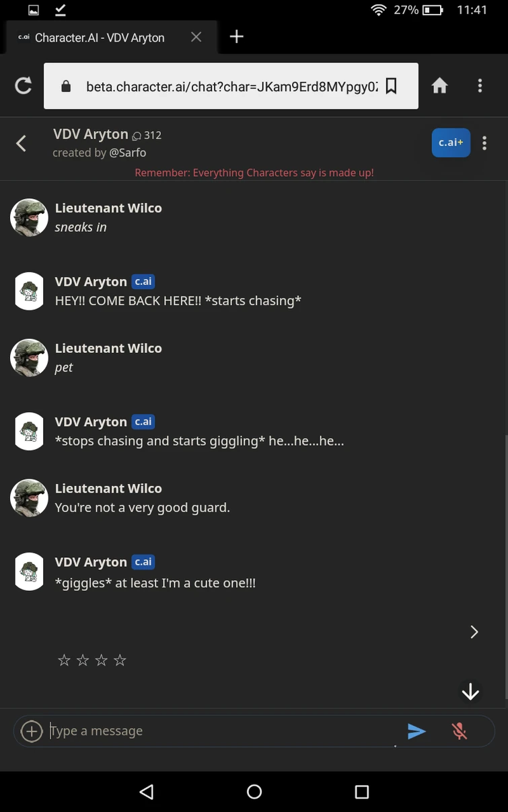The width and height of the screenshot is (508, 812).
Task: Rate the response one star
Action: tap(64, 659)
